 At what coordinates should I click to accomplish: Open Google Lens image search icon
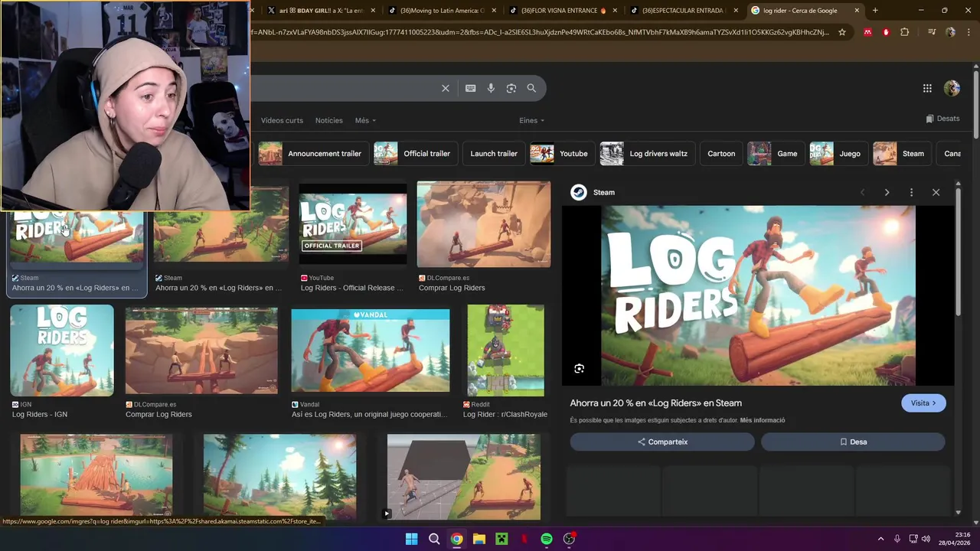point(511,88)
